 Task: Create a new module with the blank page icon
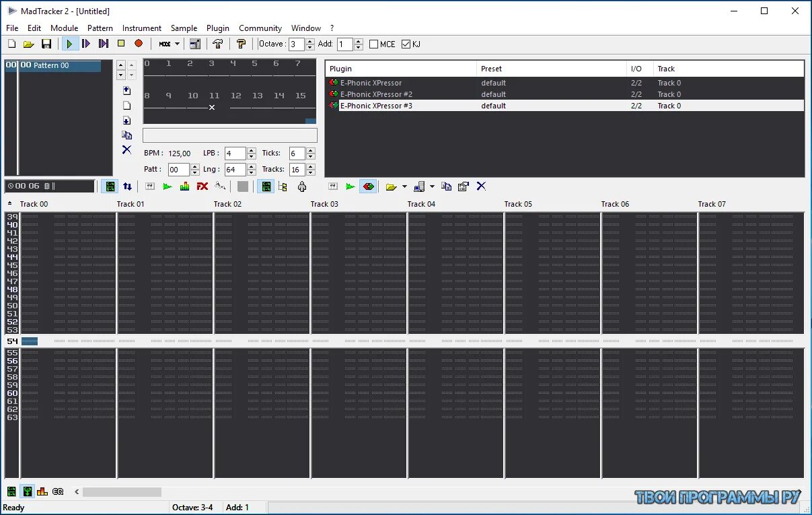[11, 43]
